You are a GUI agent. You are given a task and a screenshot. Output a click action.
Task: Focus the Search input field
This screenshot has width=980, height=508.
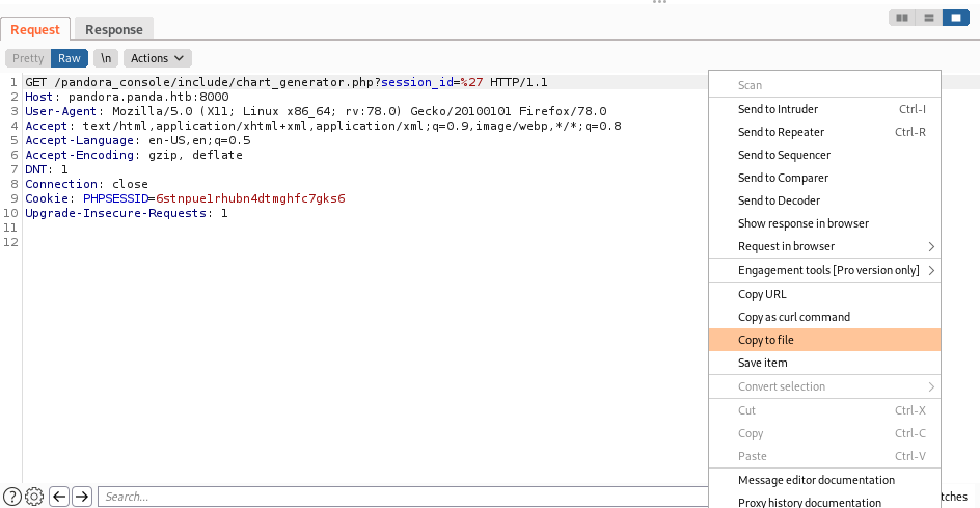[x=403, y=497]
